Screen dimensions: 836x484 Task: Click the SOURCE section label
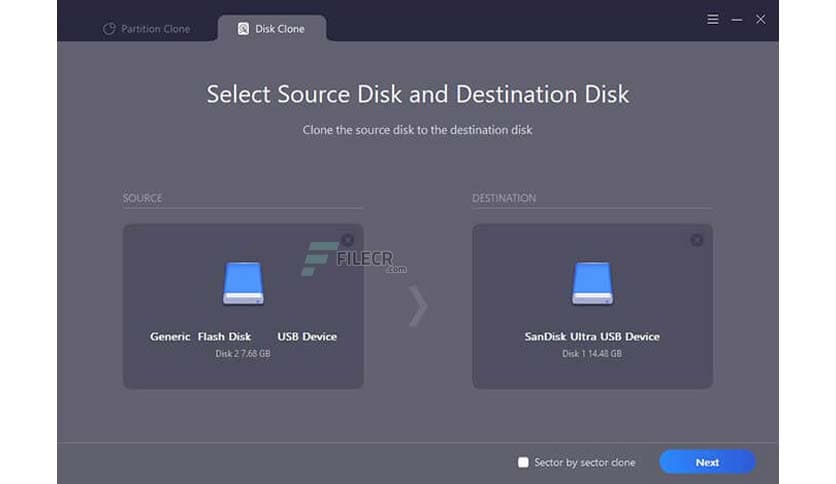tap(142, 198)
